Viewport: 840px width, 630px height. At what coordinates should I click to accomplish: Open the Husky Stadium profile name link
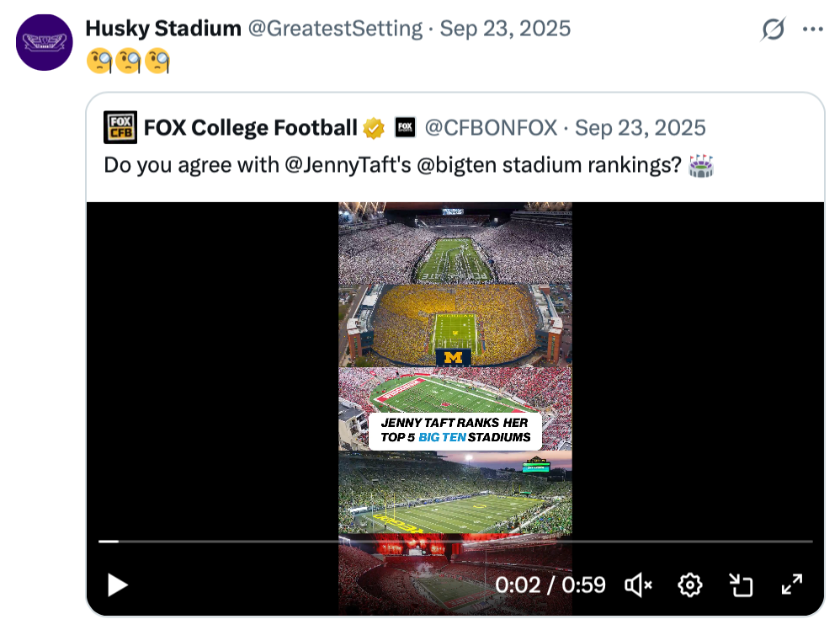pyautogui.click(x=163, y=29)
